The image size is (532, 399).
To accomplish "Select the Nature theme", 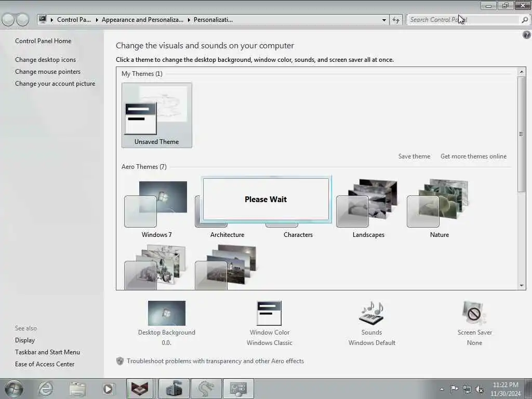I will click(x=440, y=208).
